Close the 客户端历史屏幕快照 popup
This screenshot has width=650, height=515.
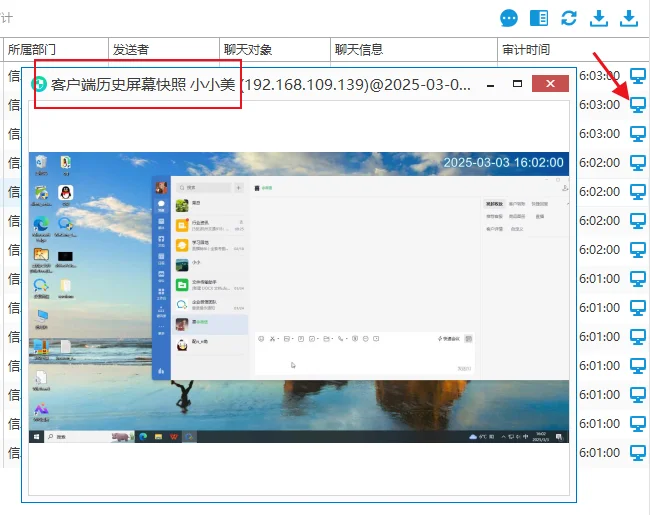[550, 84]
